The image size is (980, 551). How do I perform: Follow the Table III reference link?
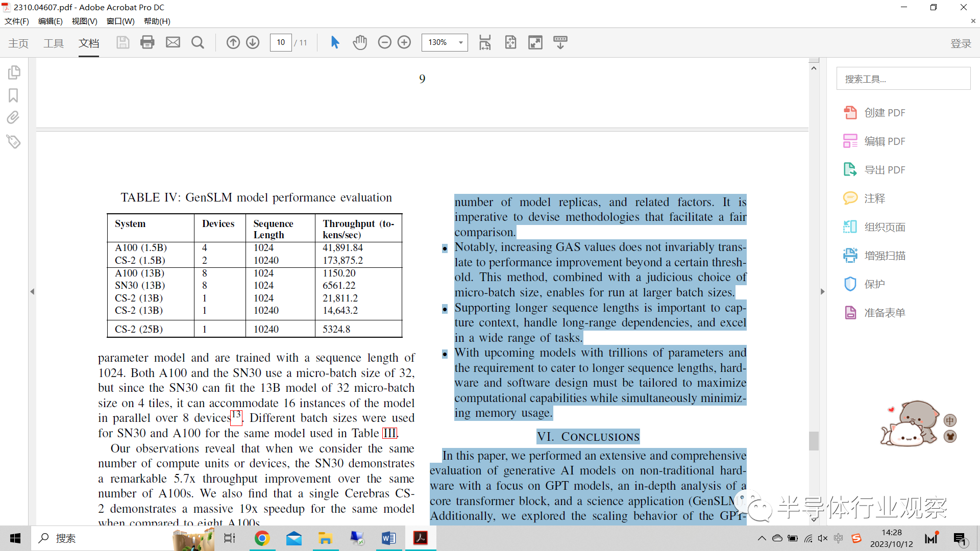389,433
